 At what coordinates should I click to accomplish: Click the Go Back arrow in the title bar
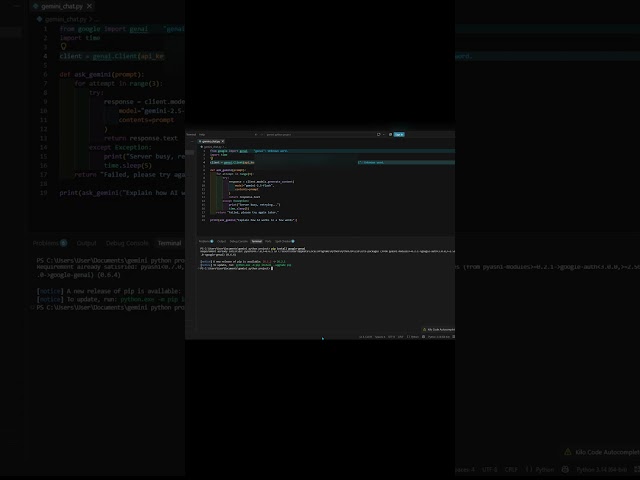[x=256, y=134]
